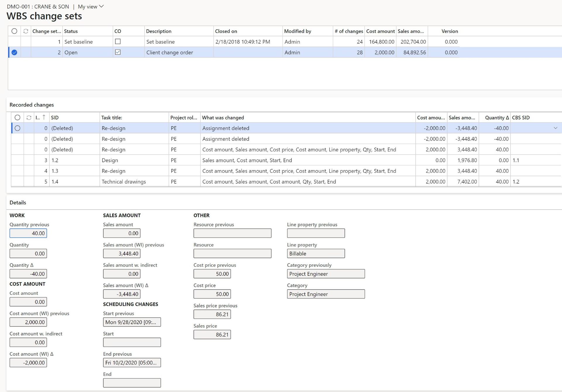Click the Cost price previous field

212,274
